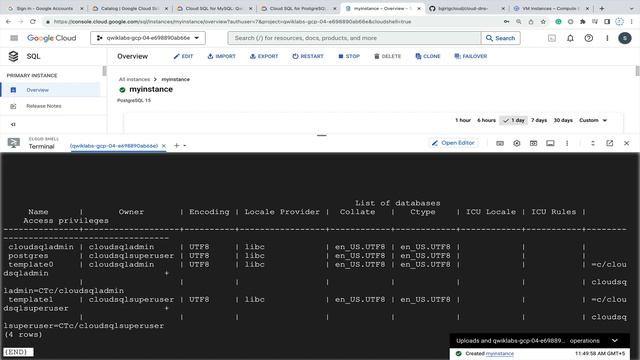Focus the resources search field
Screen dimensions: 640x360
click(x=354, y=38)
